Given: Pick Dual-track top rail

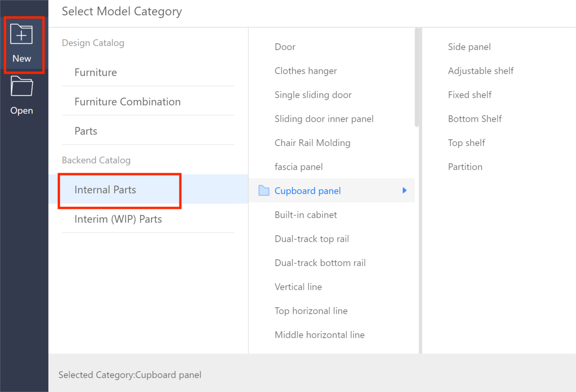Looking at the screenshot, I should point(312,239).
